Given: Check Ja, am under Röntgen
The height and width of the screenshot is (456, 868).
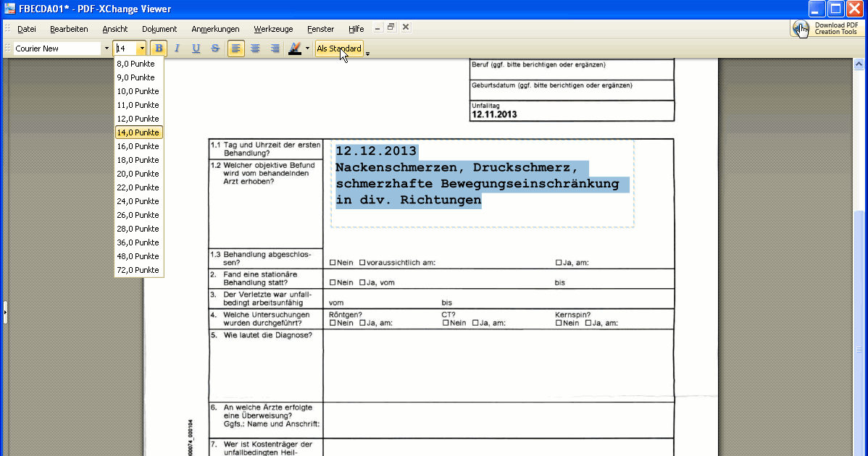Looking at the screenshot, I should pyautogui.click(x=362, y=323).
